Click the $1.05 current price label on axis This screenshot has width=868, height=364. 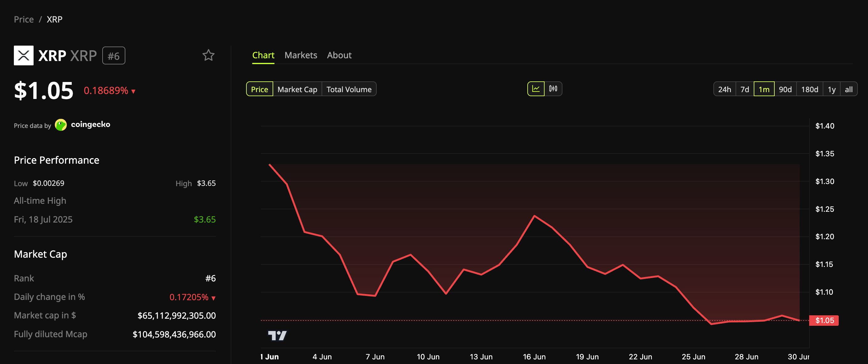click(824, 320)
